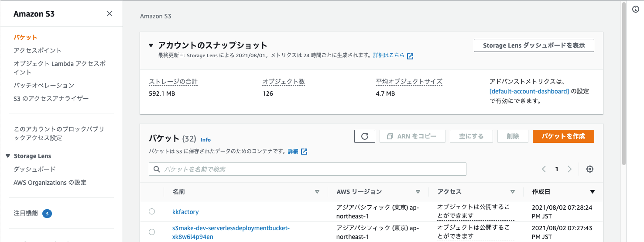Open バケット in the sidebar
This screenshot has width=644, height=242.
tap(25, 38)
